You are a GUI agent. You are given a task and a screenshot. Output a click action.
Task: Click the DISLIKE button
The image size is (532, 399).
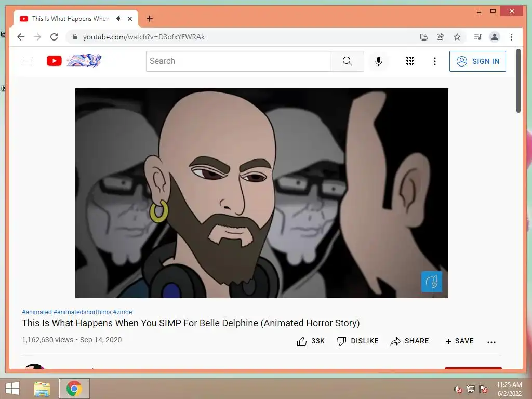click(x=357, y=341)
